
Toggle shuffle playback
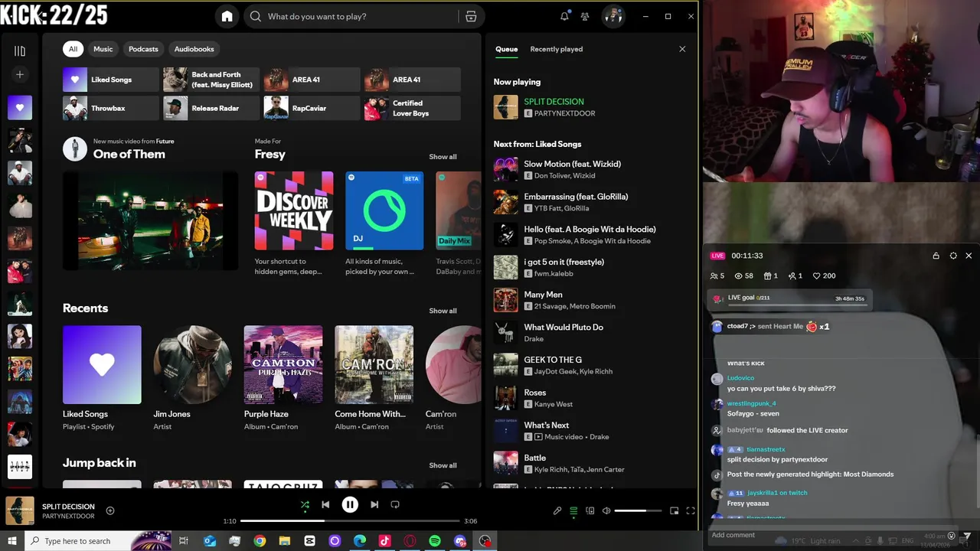[x=305, y=504]
